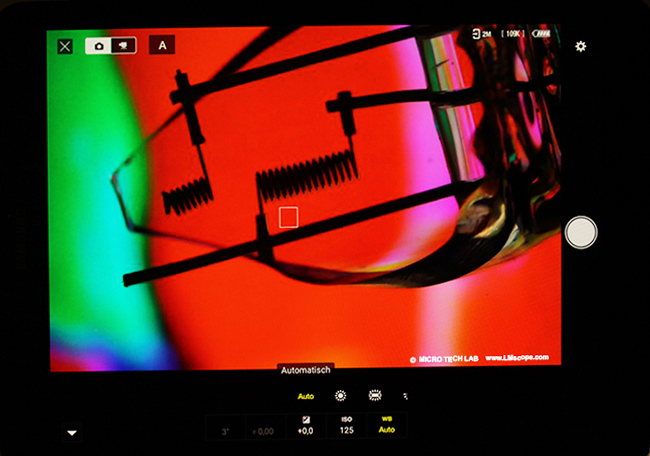650x456 pixels.
Task: Open the ISO 125 setting
Action: [347, 427]
